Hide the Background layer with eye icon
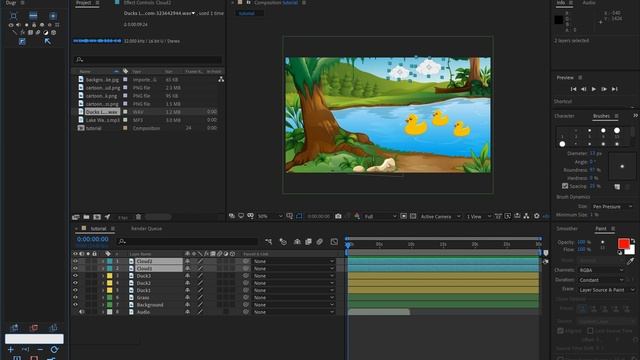 tap(75, 305)
